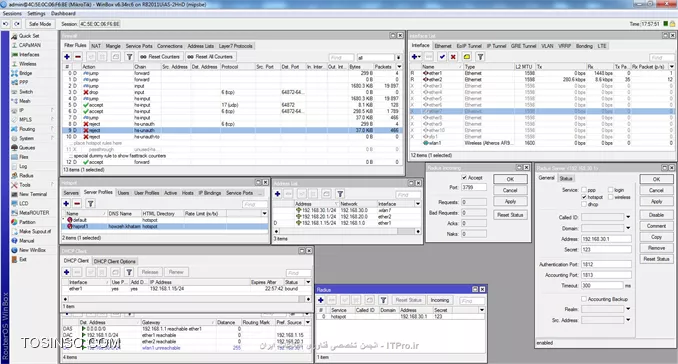The width and height of the screenshot is (678, 364).
Task: Add a new Radius server entry
Action: tap(321, 300)
